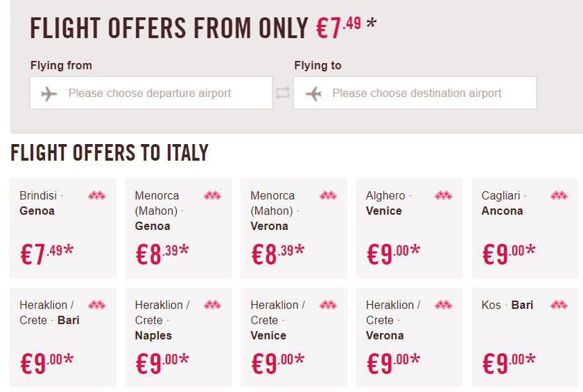Select the Menorca to Genoa offer
Screen dimensions: 583x392
(178, 228)
